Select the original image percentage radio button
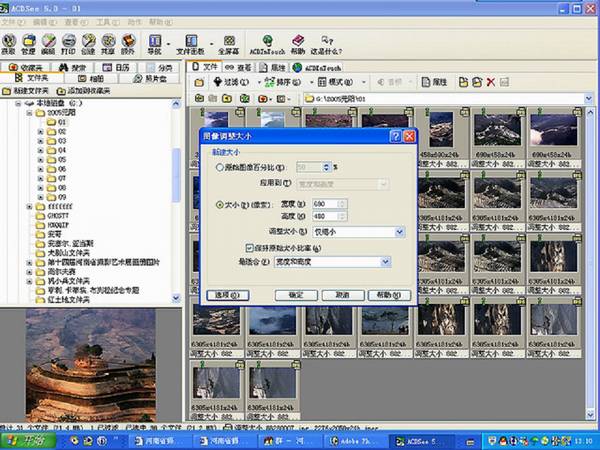Viewport: 600px width, 450px height. [220, 167]
